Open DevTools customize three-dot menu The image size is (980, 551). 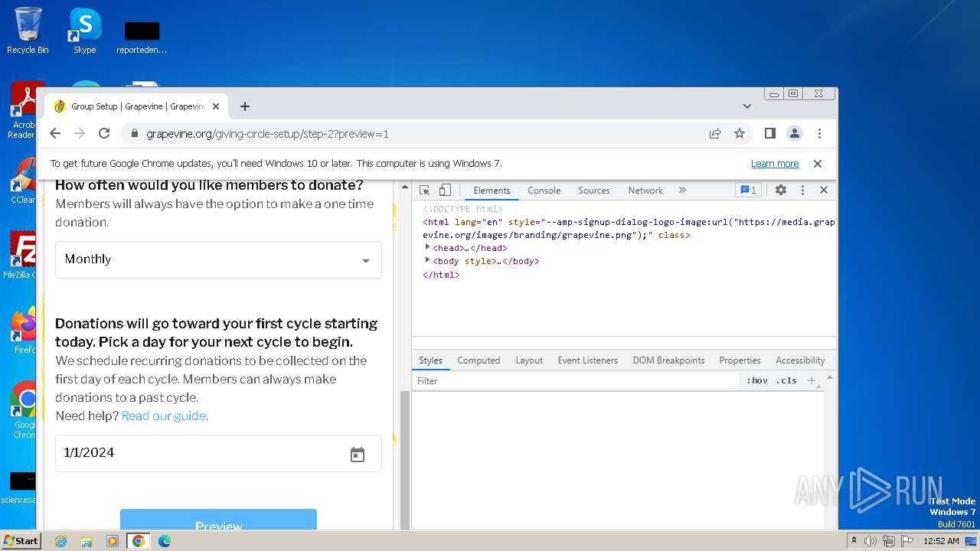pyautogui.click(x=802, y=191)
